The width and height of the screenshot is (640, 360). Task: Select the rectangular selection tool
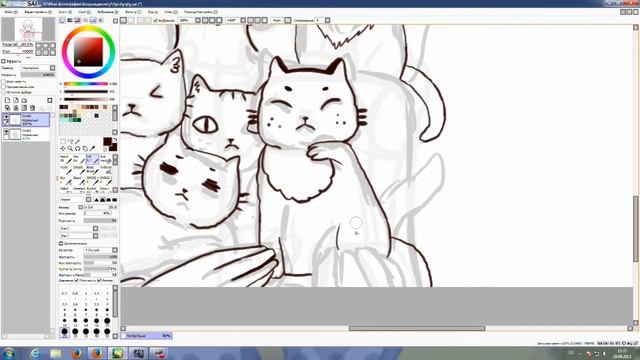[x=63, y=142]
